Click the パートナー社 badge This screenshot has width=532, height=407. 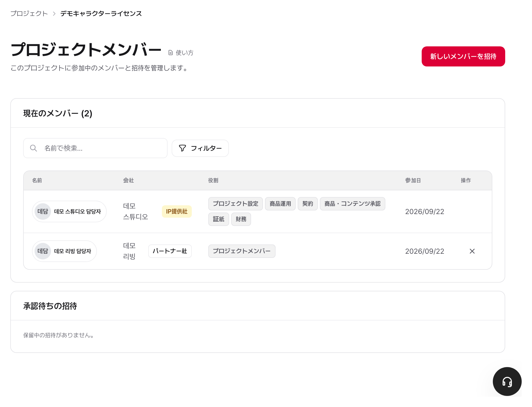pyautogui.click(x=170, y=251)
